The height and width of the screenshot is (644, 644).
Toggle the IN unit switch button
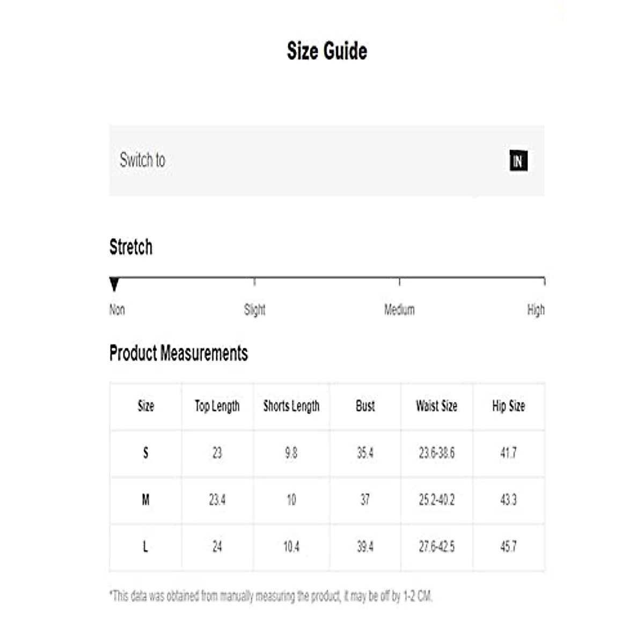click(x=518, y=160)
